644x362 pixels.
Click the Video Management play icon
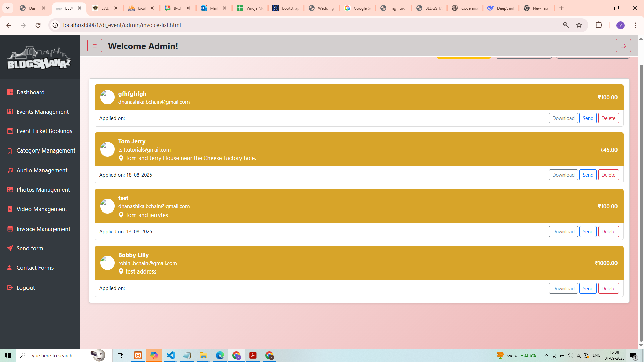point(10,209)
